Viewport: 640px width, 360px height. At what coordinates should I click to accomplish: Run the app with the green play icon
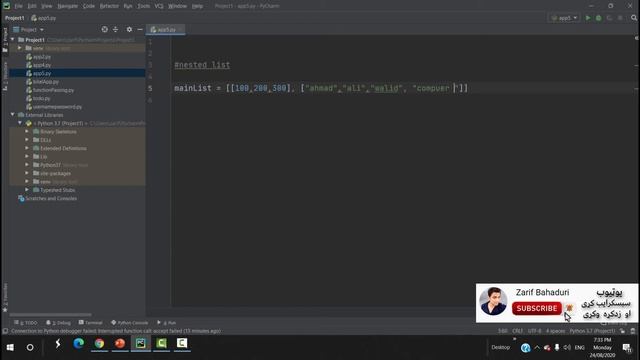(x=588, y=18)
